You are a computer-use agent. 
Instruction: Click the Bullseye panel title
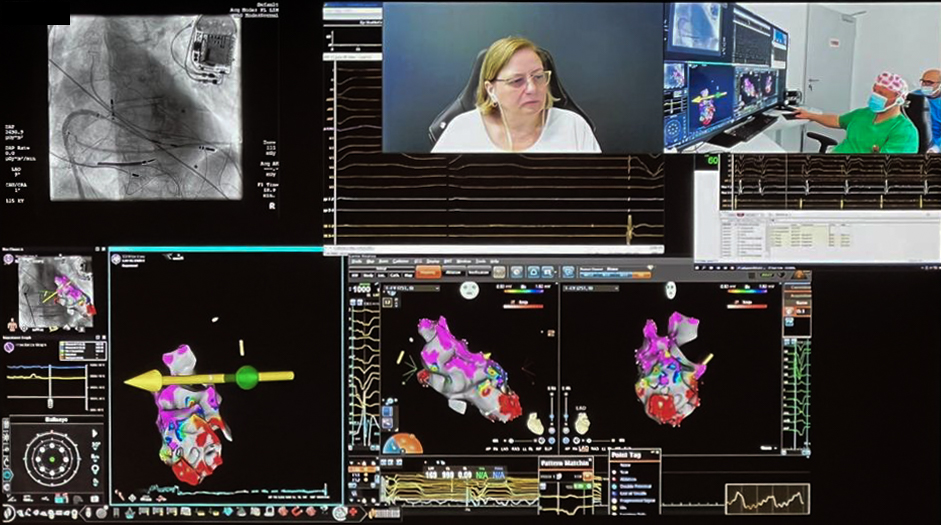coord(55,419)
